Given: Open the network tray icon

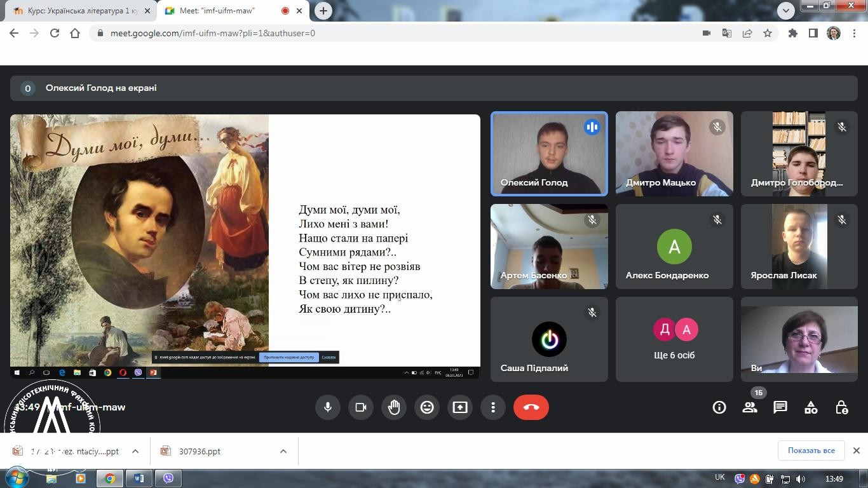Looking at the screenshot, I should tap(785, 479).
